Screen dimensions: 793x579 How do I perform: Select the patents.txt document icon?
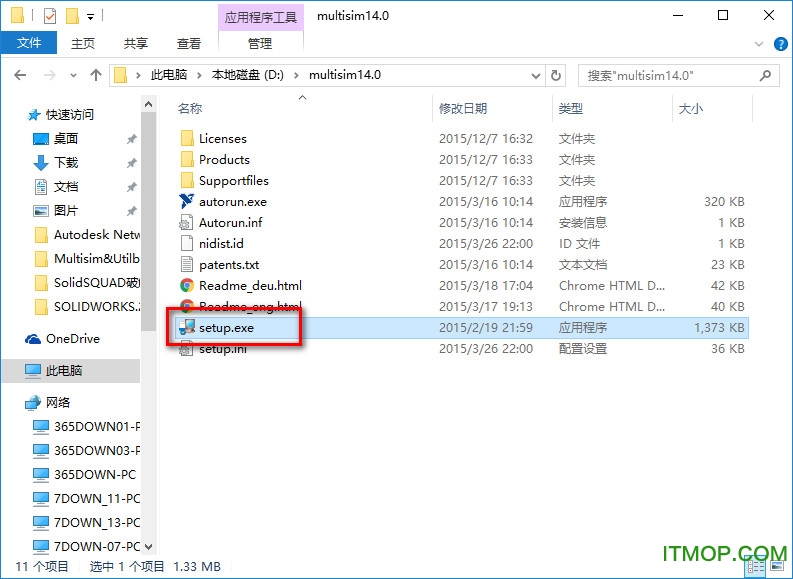pyautogui.click(x=187, y=264)
